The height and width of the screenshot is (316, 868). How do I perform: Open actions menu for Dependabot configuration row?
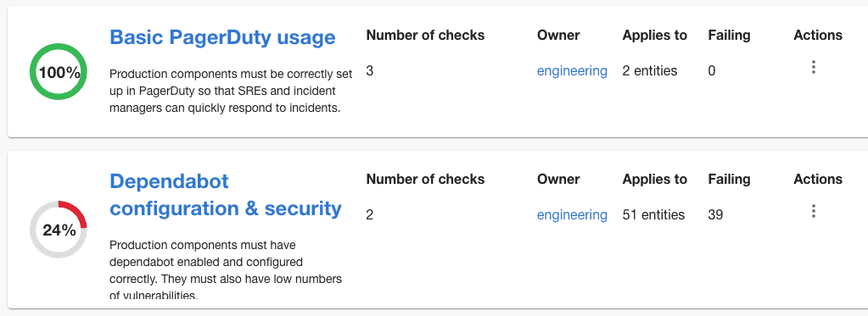pos(813,211)
